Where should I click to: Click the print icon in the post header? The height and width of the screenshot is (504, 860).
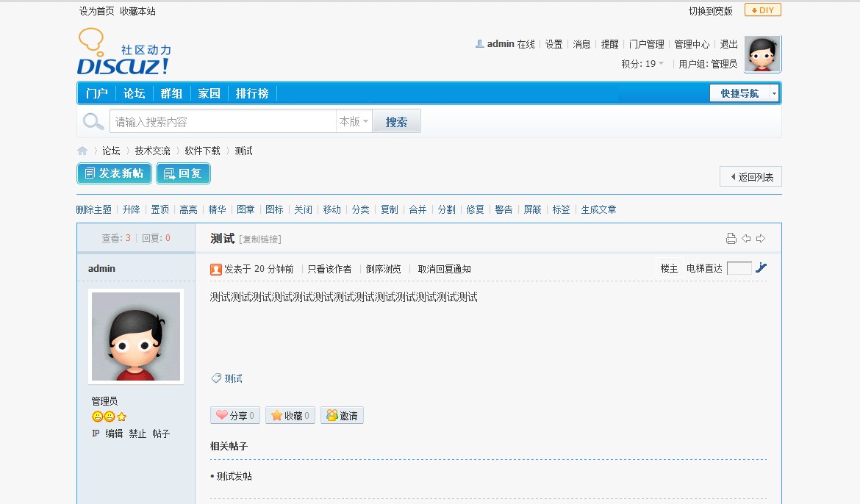coord(731,239)
